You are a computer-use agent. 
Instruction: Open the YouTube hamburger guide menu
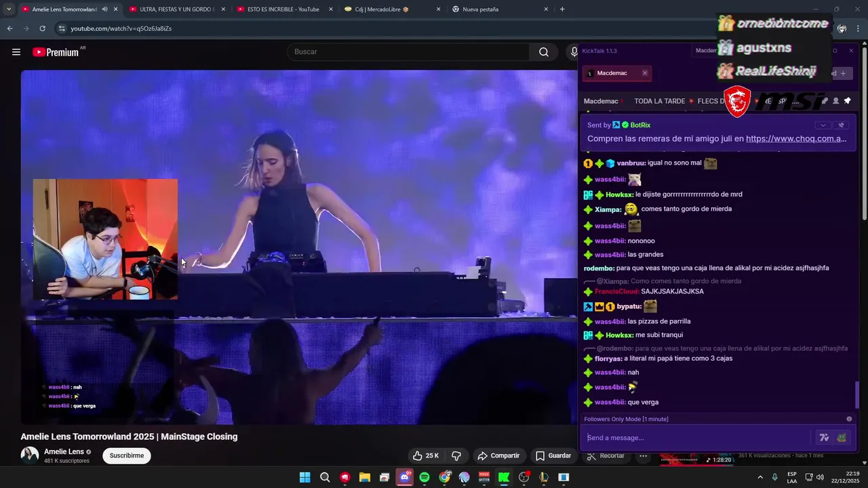[x=16, y=52]
